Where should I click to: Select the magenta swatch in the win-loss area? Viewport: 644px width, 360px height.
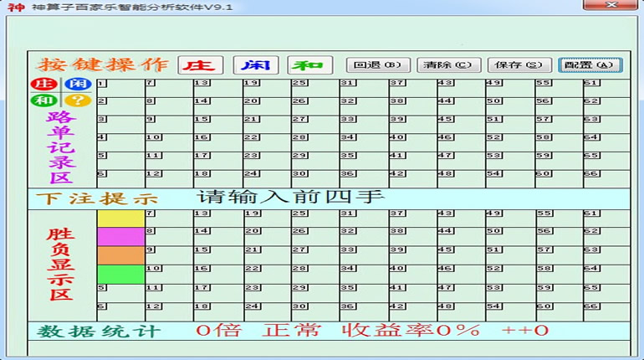click(120, 237)
